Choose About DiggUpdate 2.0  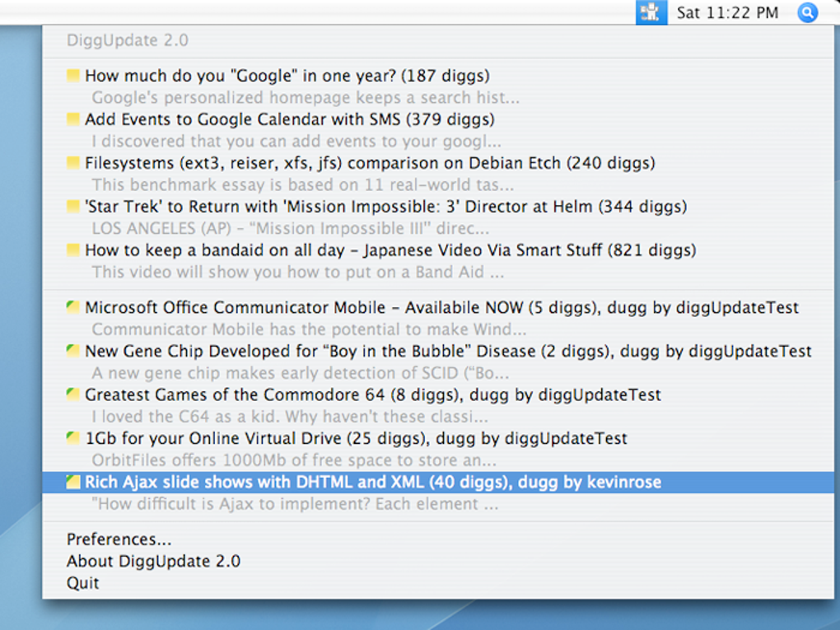153,562
